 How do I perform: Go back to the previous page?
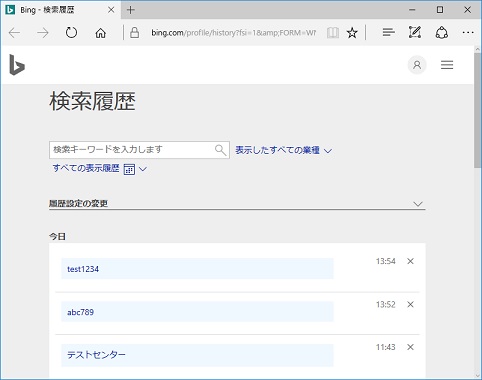(x=14, y=33)
